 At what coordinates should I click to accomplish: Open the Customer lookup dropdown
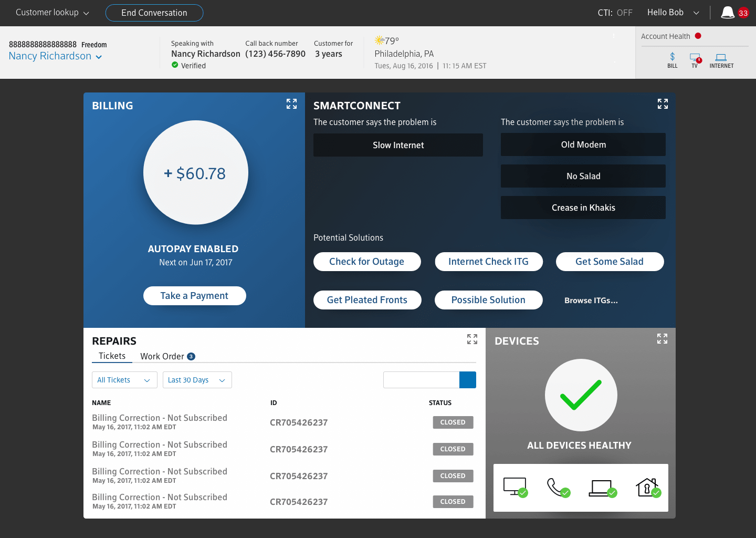(x=52, y=13)
